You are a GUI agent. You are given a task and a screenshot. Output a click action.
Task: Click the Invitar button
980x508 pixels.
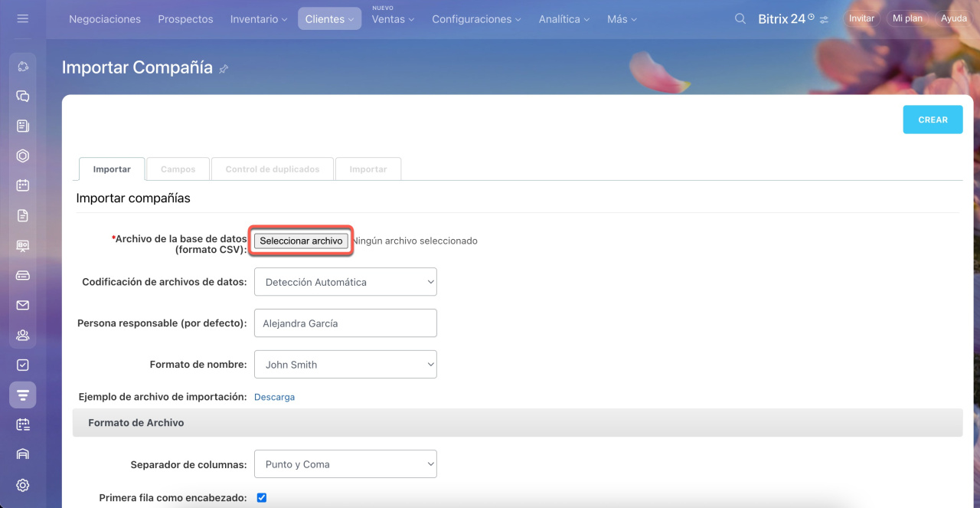(861, 18)
